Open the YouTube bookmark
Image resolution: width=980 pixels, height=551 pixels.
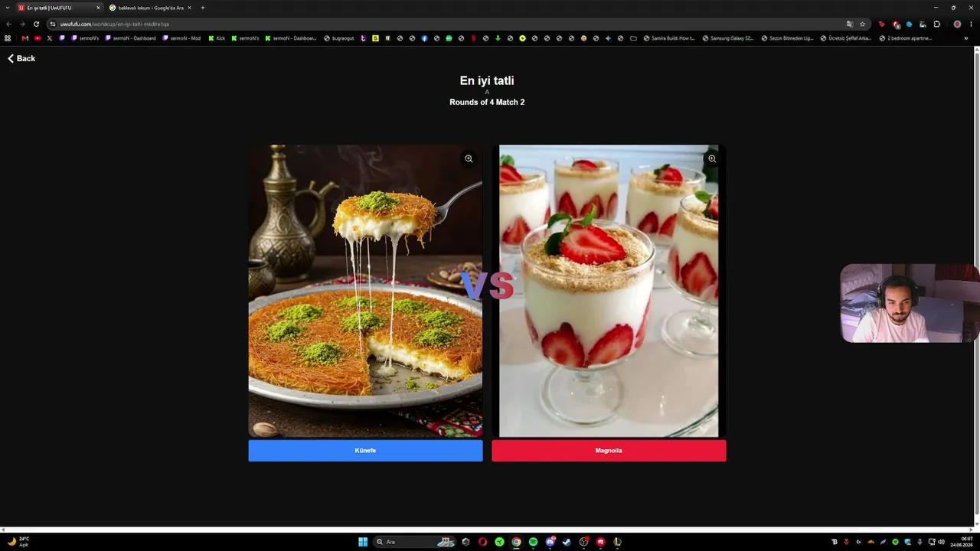(x=38, y=38)
